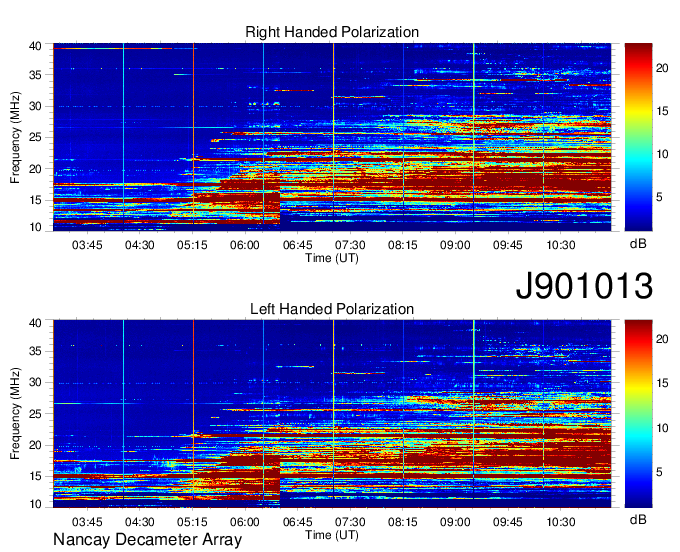Click 20 MHz tick on Left Handed frequency axis
The width and height of the screenshot is (680, 552).
pyautogui.click(x=35, y=445)
